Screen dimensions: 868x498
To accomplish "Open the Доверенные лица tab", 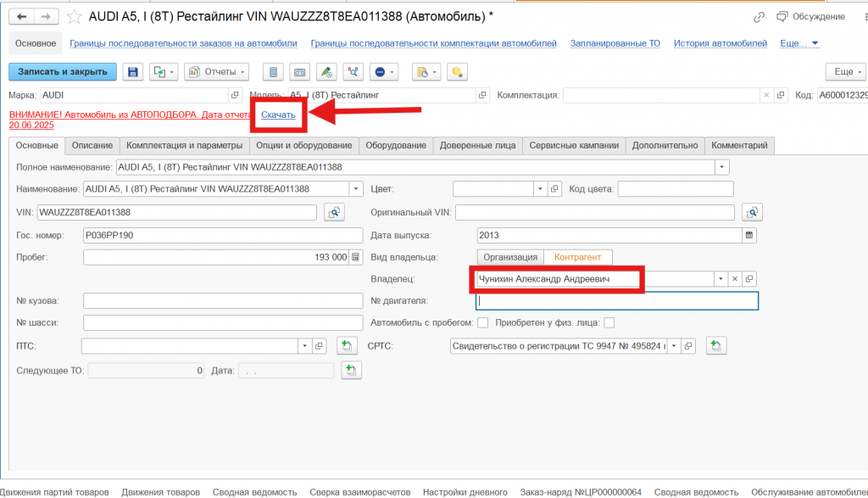I will click(477, 145).
